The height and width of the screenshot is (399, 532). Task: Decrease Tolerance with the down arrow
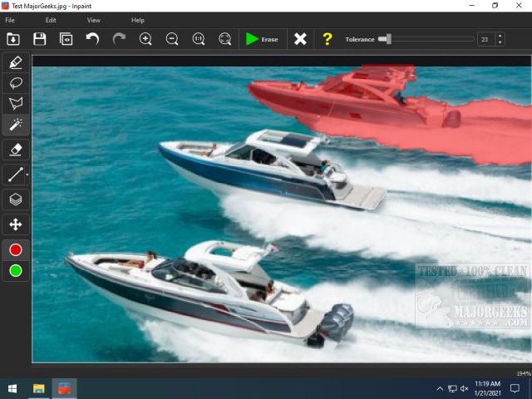click(500, 42)
